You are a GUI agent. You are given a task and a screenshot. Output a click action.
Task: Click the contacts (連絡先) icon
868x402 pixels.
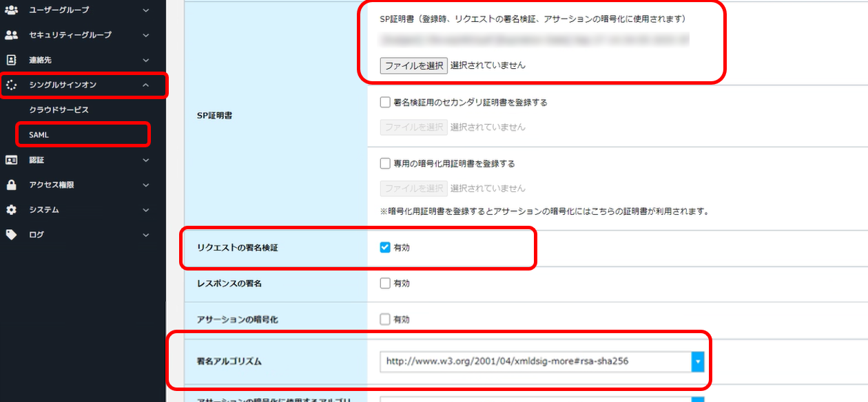(x=11, y=60)
